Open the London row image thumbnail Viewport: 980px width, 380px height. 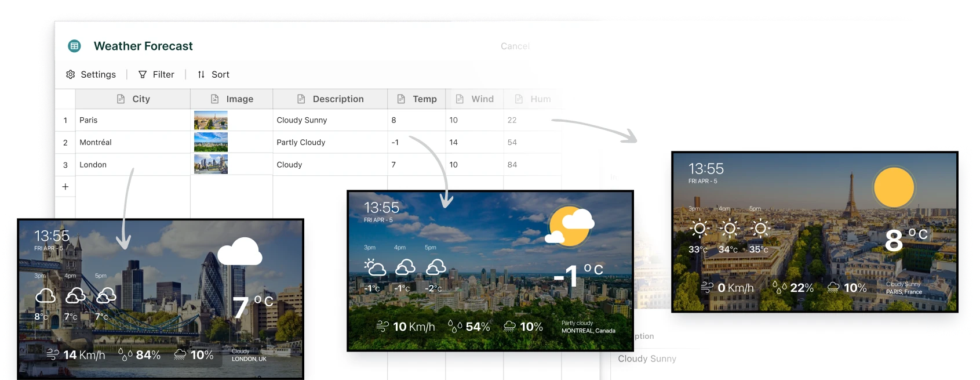[211, 165]
